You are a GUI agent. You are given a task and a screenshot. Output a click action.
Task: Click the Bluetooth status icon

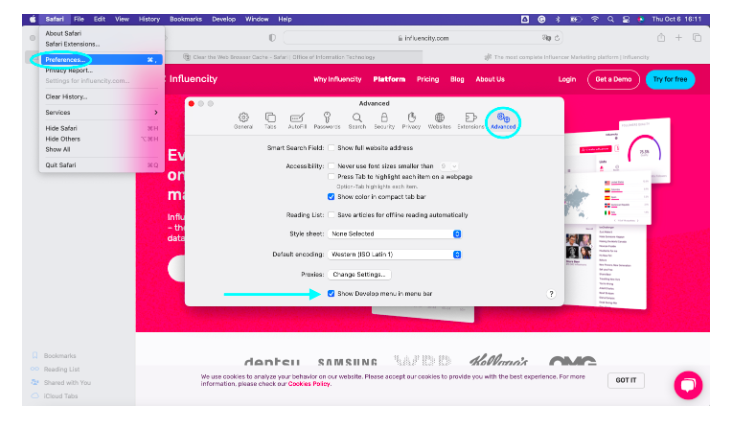click(x=558, y=19)
